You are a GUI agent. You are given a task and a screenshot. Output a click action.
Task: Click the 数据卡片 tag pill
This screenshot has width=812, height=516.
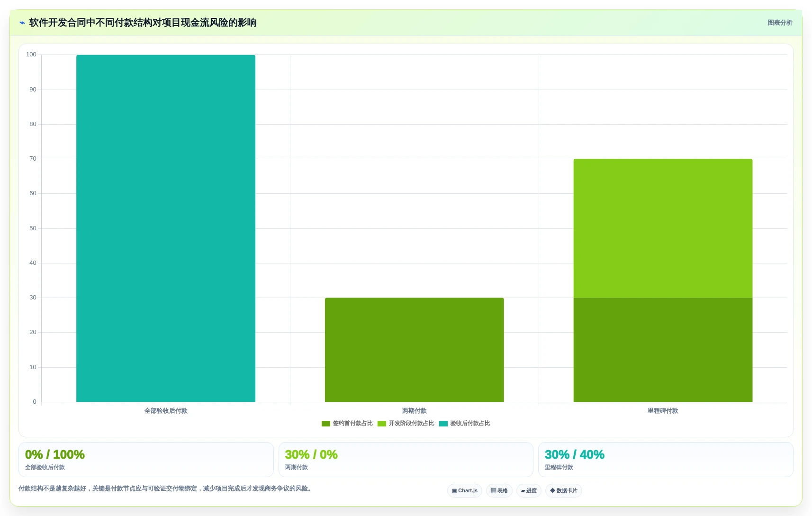[x=564, y=491]
